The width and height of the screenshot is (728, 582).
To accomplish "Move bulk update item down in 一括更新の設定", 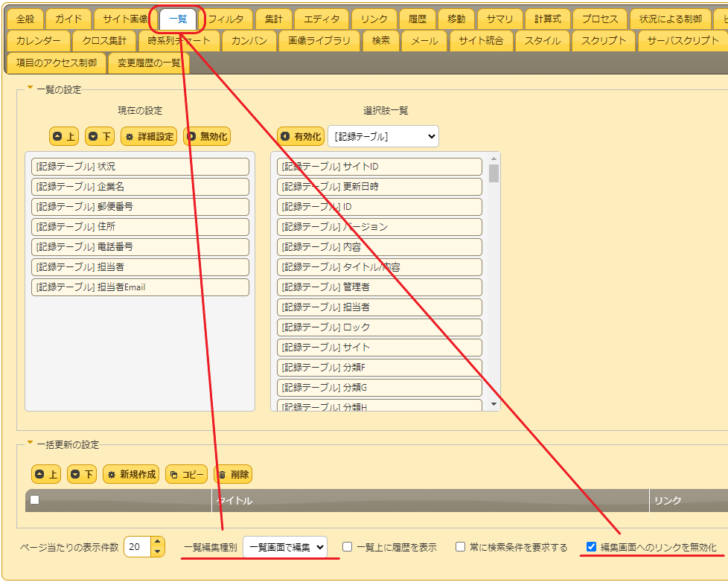I will [82, 474].
